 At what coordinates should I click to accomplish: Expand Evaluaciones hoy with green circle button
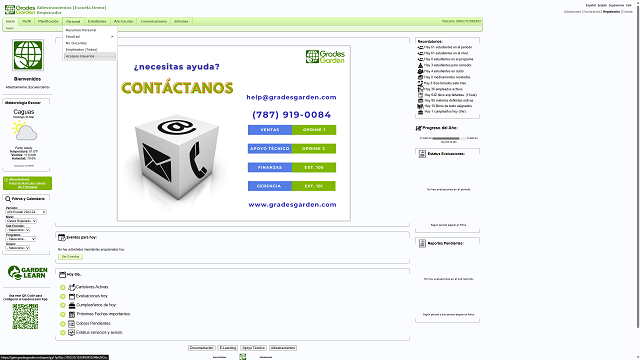click(x=62, y=297)
